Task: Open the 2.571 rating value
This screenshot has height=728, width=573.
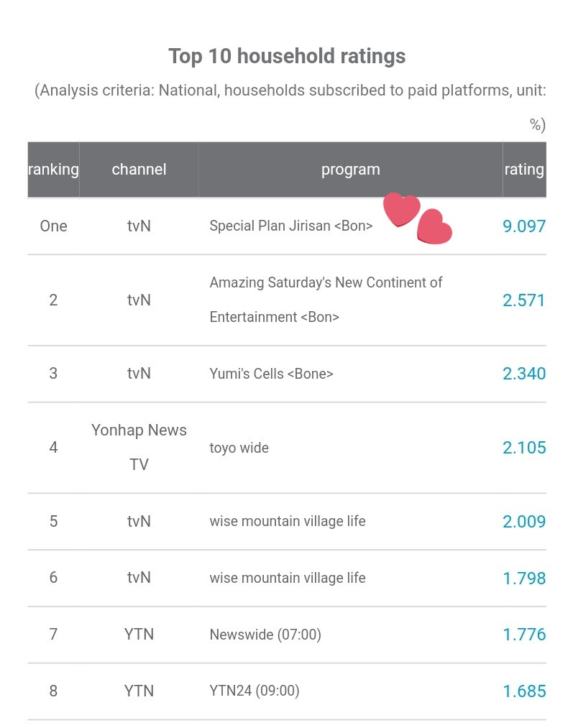Action: 524,300
